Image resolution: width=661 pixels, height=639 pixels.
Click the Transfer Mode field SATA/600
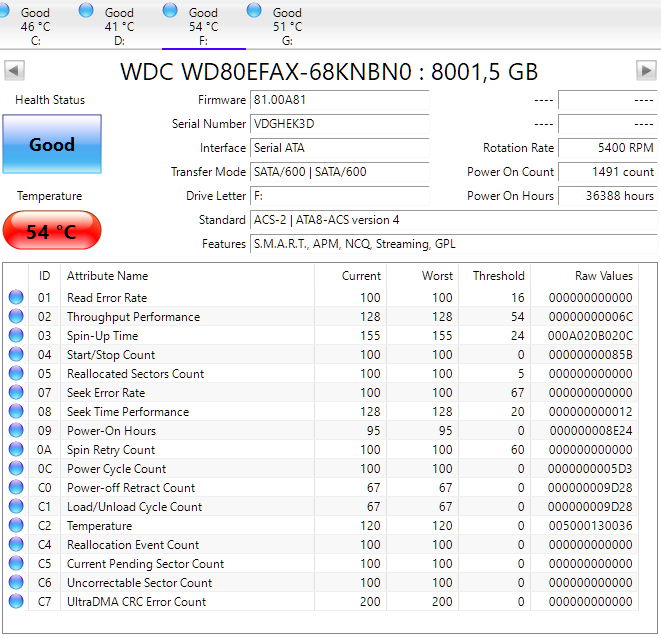pyautogui.click(x=339, y=172)
